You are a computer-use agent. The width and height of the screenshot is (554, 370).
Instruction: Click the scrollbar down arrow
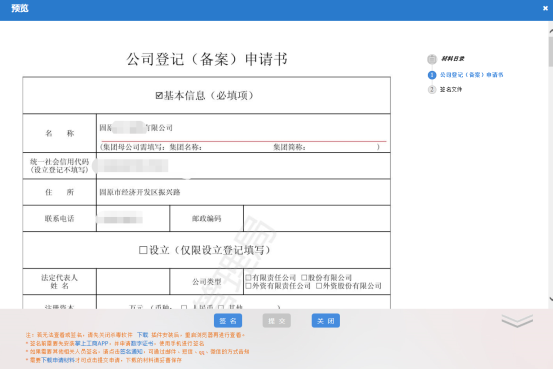(551, 299)
